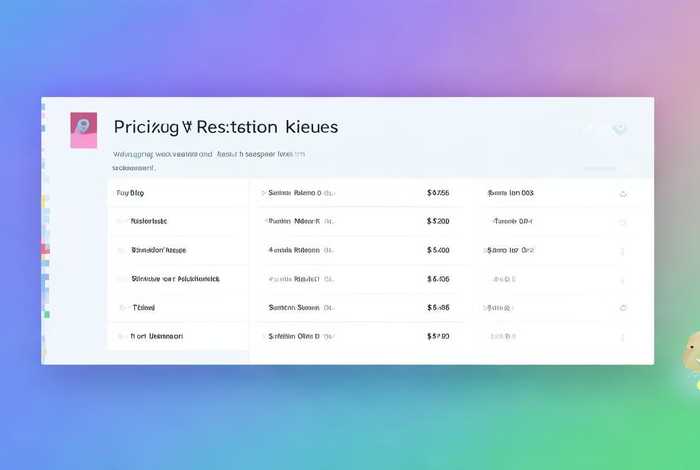Click the pink logo icon beside the page title
The width and height of the screenshot is (700, 470).
coord(83,130)
